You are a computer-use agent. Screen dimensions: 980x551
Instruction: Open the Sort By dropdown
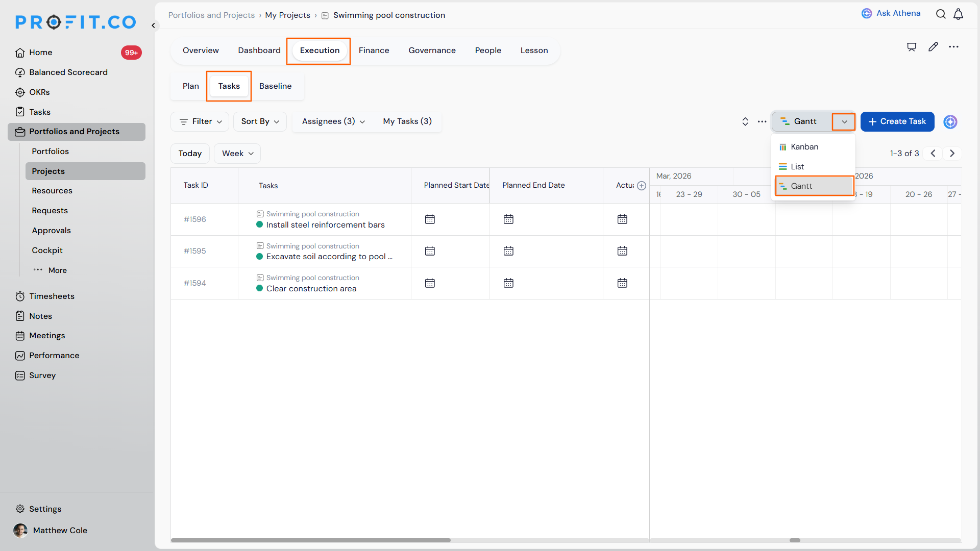click(260, 121)
